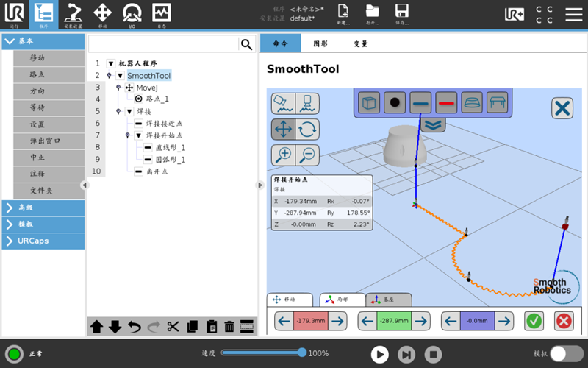
Task: Enable pan mode with four-arrow button
Action: pos(283,130)
